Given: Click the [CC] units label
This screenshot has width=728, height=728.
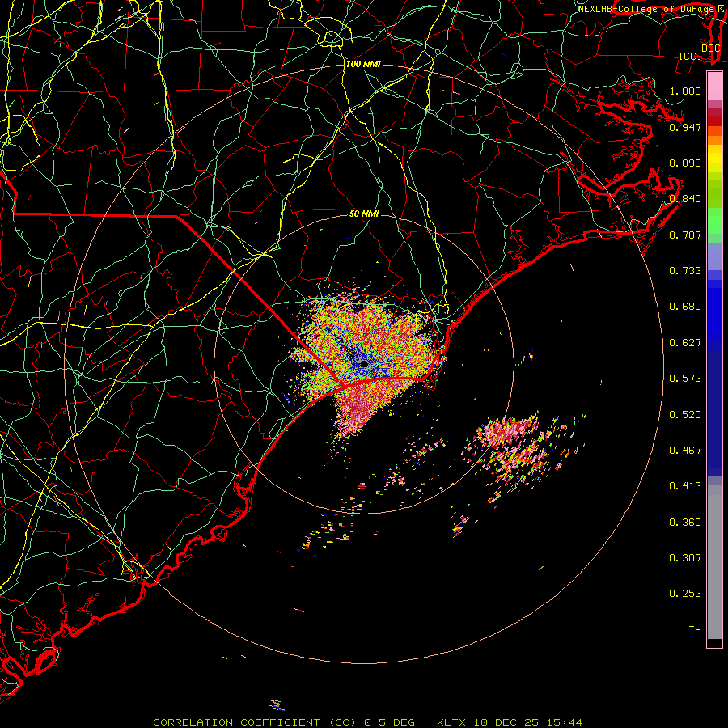Looking at the screenshot, I should click(x=691, y=56).
